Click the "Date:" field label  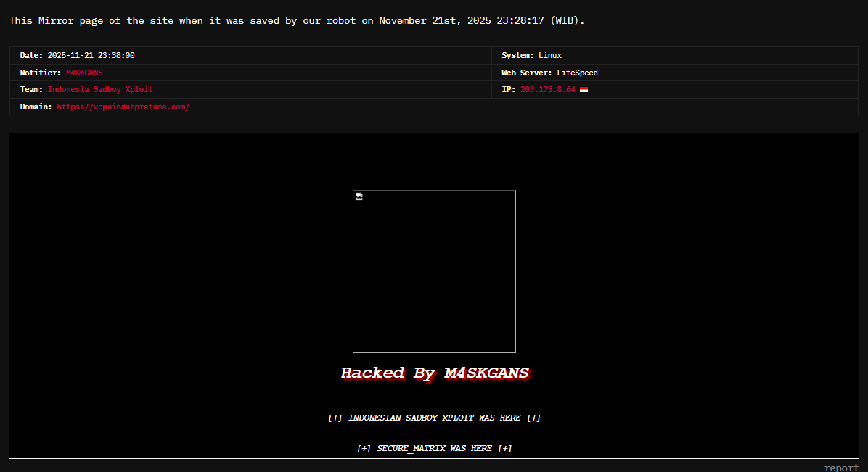[x=31, y=55]
